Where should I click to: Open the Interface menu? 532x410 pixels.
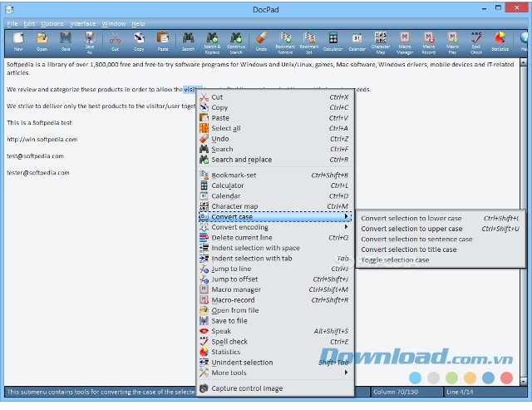[83, 24]
